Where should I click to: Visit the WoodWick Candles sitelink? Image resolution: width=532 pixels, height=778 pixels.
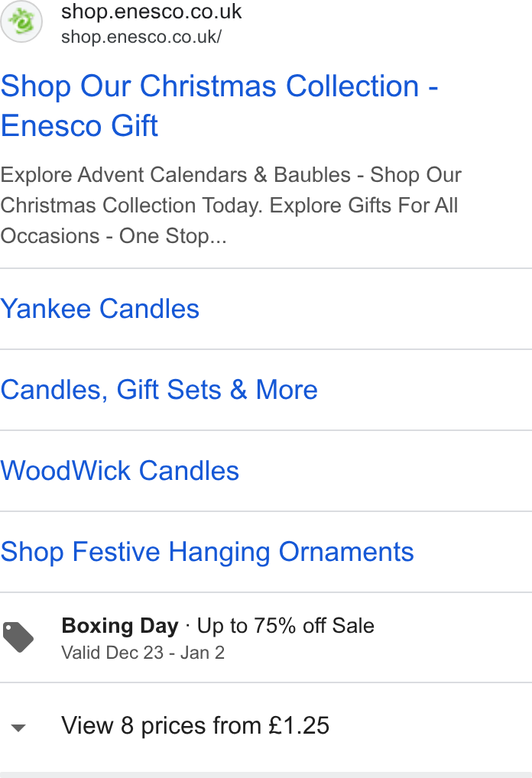click(119, 470)
